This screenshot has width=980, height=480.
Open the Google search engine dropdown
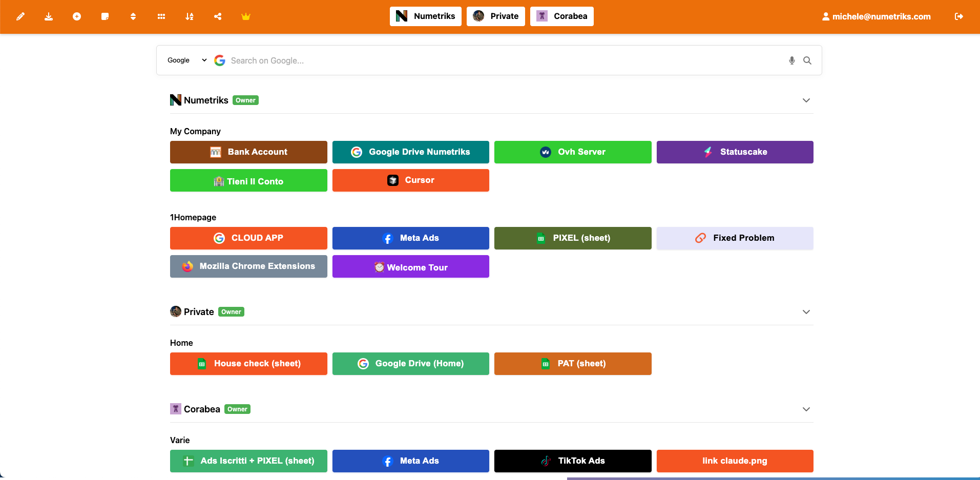(187, 60)
